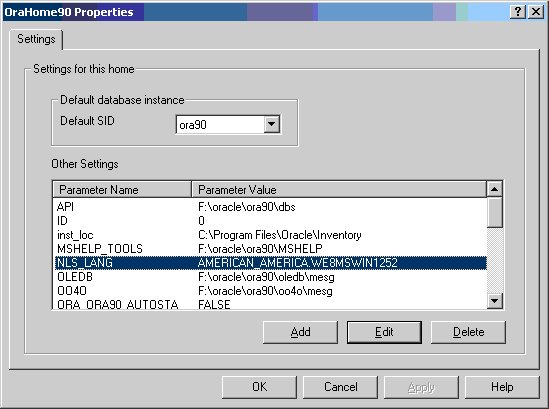Click the Cancel button
The width and height of the screenshot is (549, 409).
point(340,387)
